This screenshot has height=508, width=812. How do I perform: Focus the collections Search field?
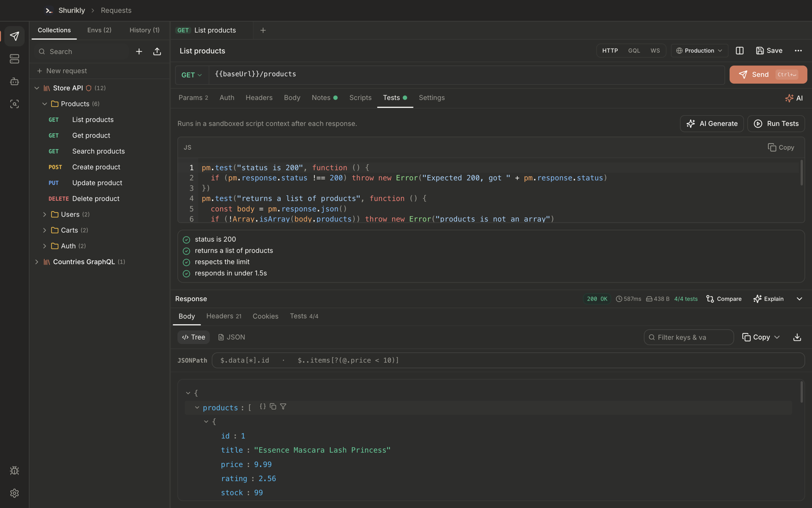coord(81,51)
